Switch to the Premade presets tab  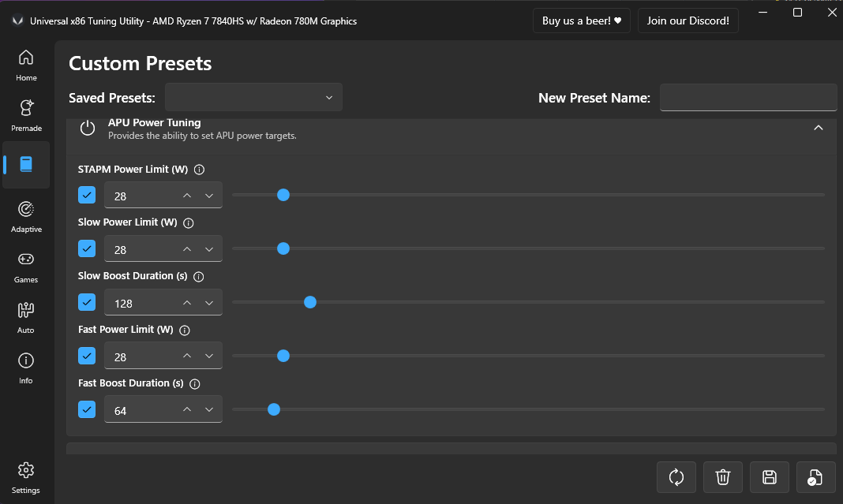pyautogui.click(x=26, y=114)
